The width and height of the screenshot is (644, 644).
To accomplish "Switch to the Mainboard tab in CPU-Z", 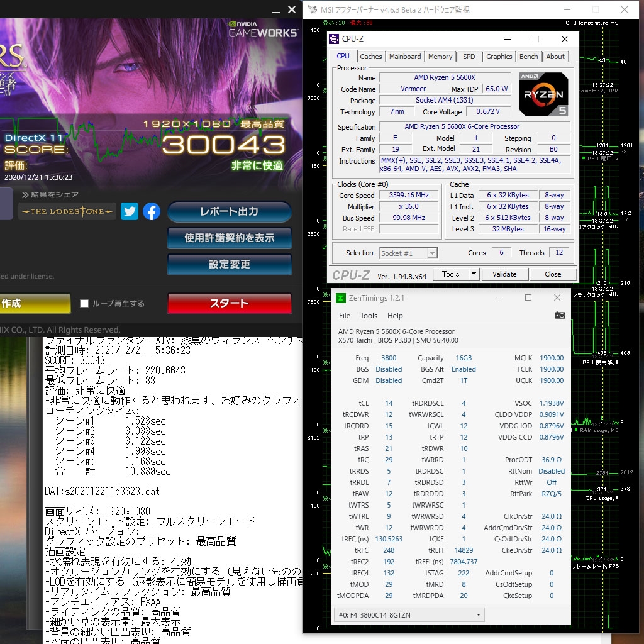I will [x=405, y=57].
